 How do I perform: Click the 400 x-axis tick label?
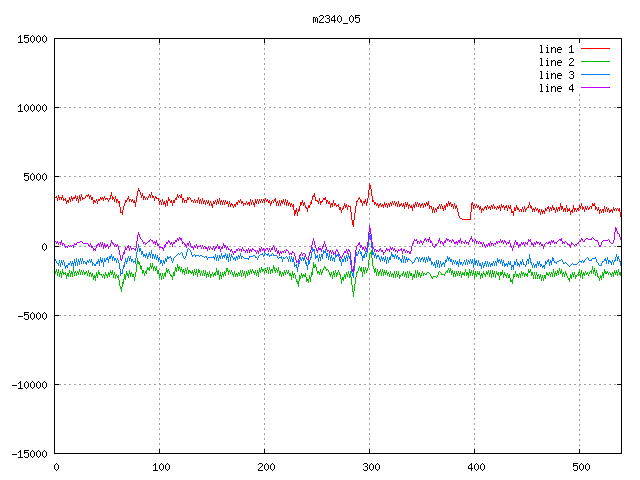(x=475, y=467)
